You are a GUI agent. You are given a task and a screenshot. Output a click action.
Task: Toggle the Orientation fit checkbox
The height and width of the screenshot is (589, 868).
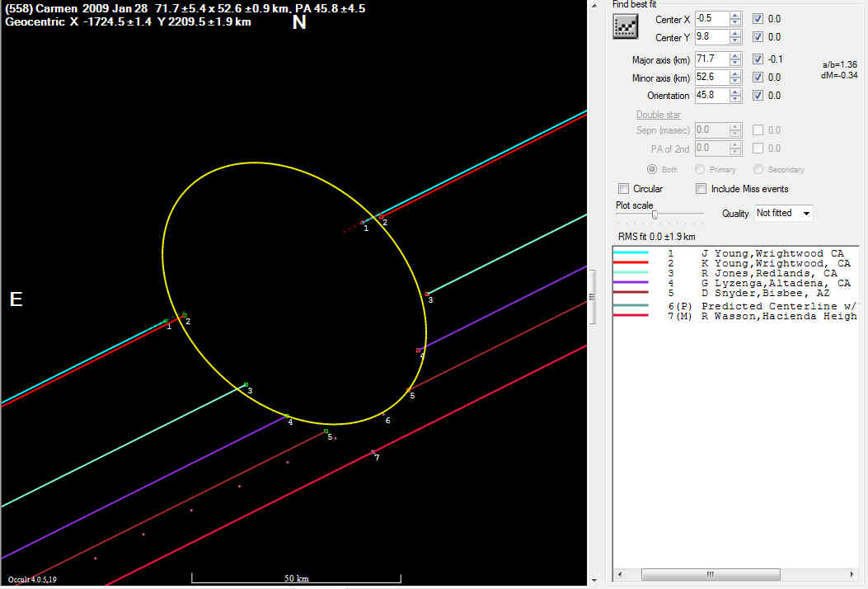[758, 96]
